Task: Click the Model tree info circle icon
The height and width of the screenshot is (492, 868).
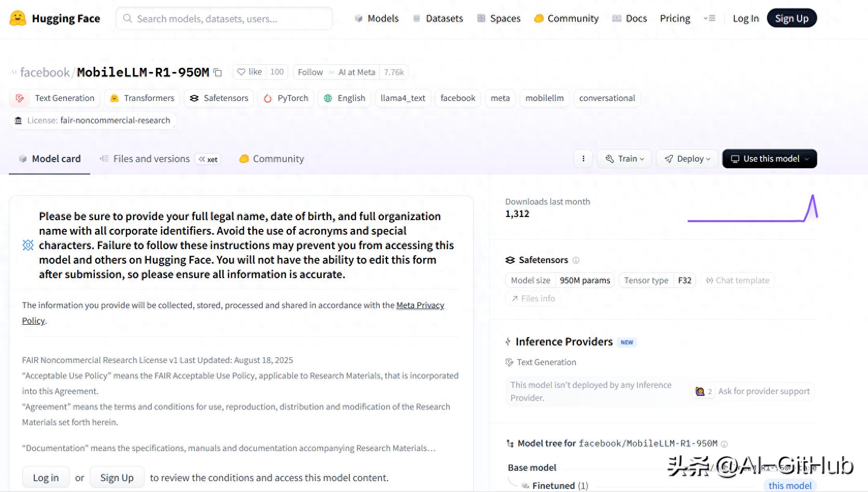Action: click(x=724, y=444)
